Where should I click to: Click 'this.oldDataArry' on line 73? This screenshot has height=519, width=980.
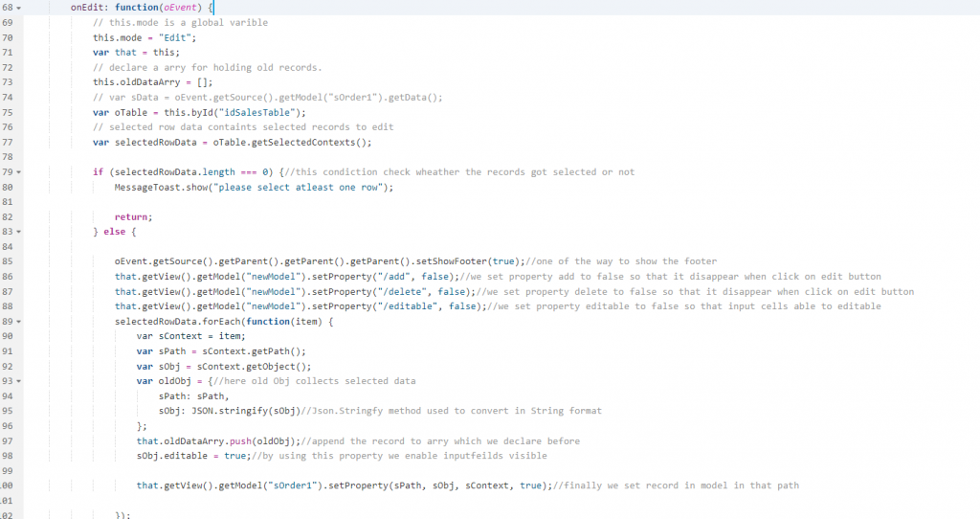coord(136,82)
